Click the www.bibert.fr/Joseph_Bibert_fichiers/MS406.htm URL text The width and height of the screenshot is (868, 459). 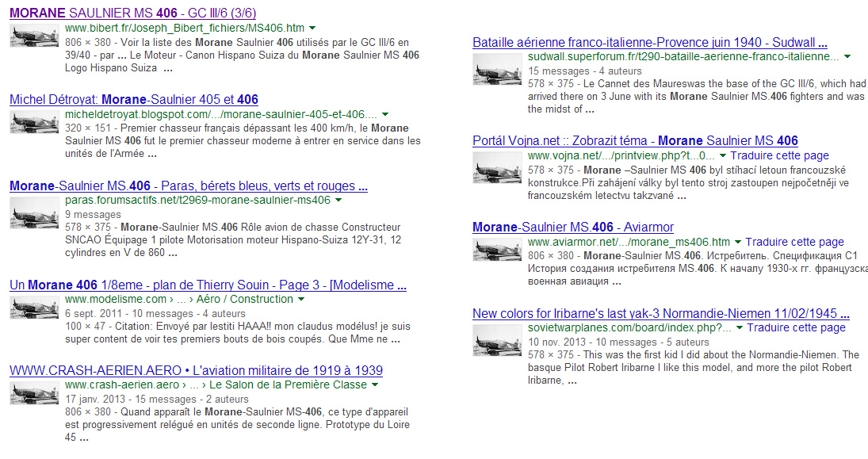pyautogui.click(x=185, y=28)
